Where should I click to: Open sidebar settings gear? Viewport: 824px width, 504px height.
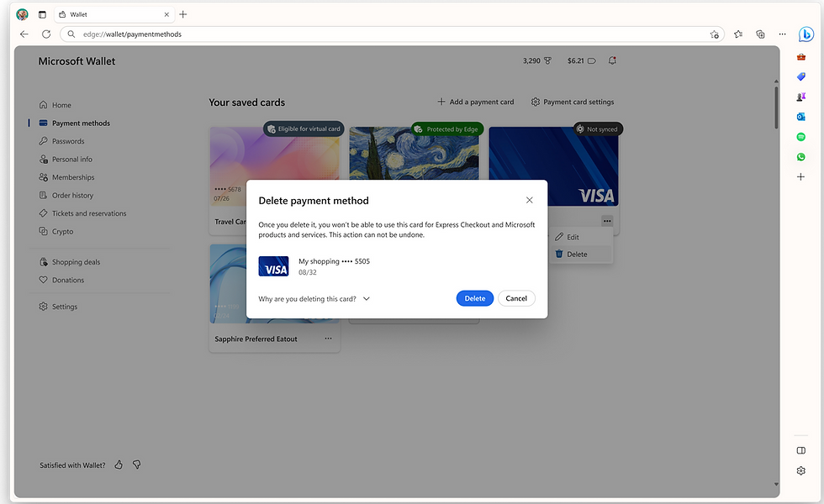click(x=800, y=470)
